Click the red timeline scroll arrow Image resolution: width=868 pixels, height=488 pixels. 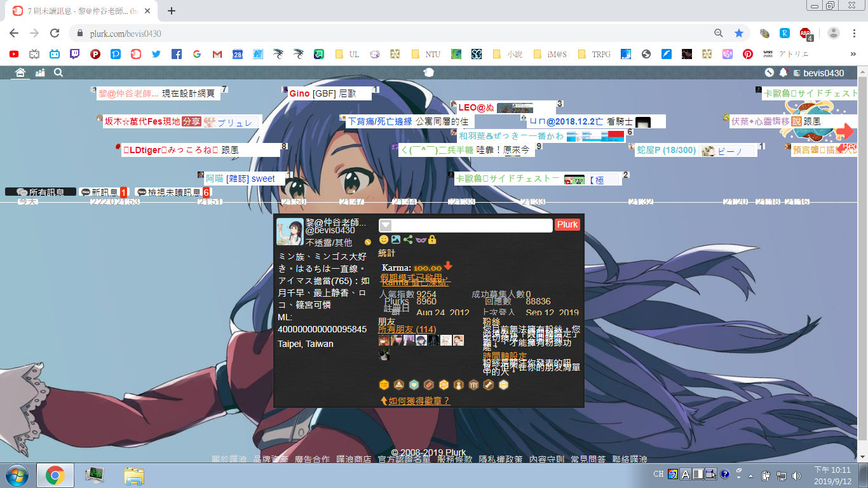click(x=844, y=132)
